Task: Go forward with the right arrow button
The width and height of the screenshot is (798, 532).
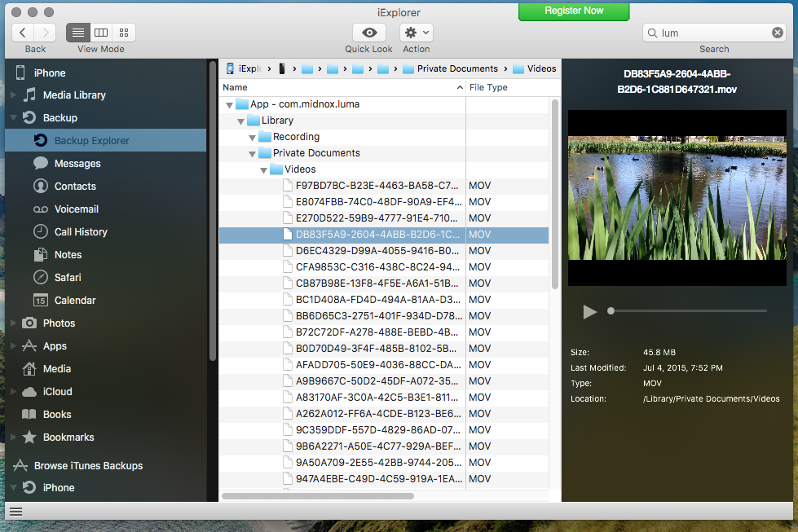Action: [46, 33]
